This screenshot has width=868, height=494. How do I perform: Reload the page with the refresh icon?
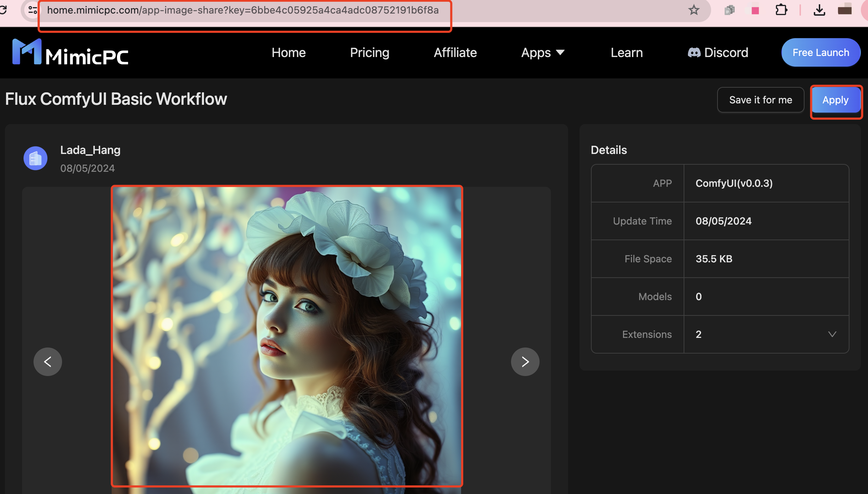click(x=4, y=10)
